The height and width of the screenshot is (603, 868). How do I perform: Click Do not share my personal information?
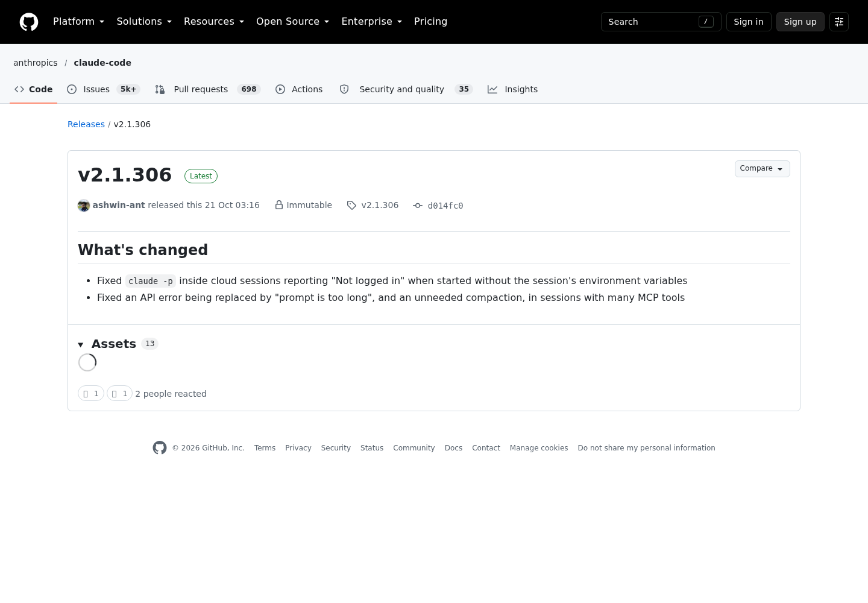[x=646, y=448]
